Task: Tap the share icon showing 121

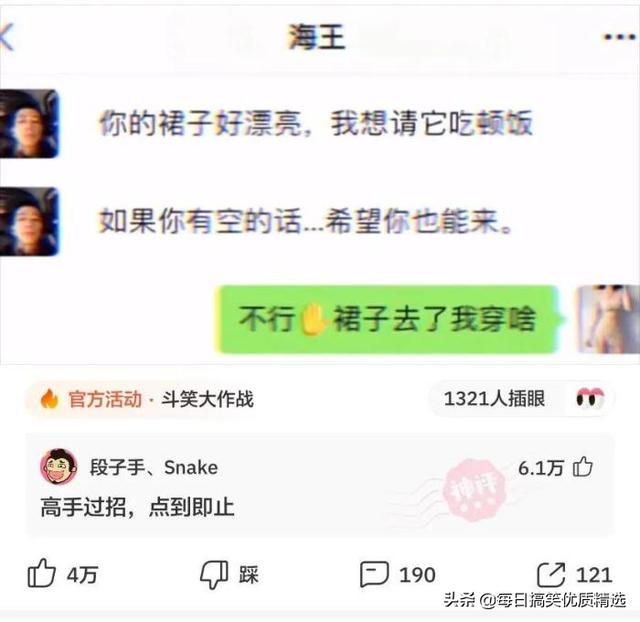Action: point(551,574)
